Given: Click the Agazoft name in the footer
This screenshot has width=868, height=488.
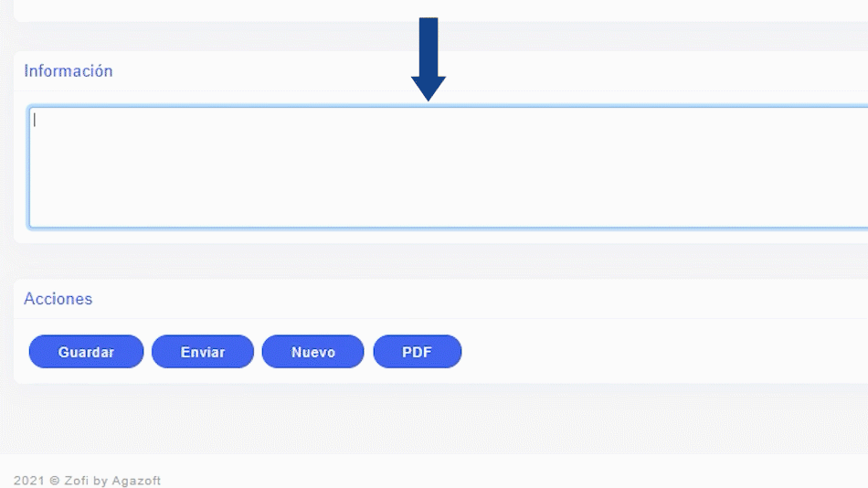Looking at the screenshot, I should point(135,481).
